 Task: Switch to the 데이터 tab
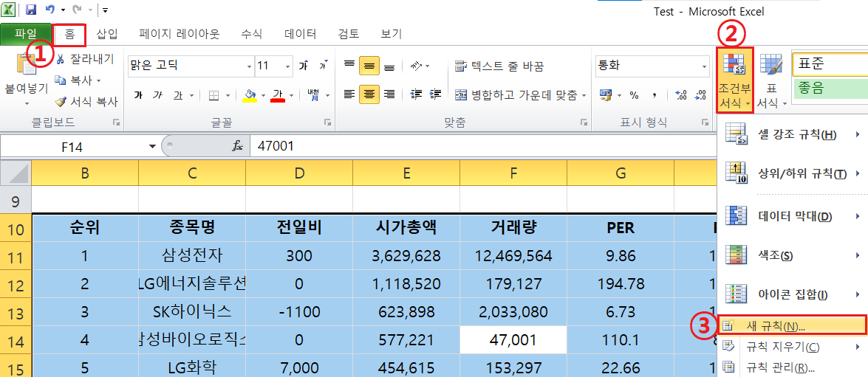coord(301,34)
